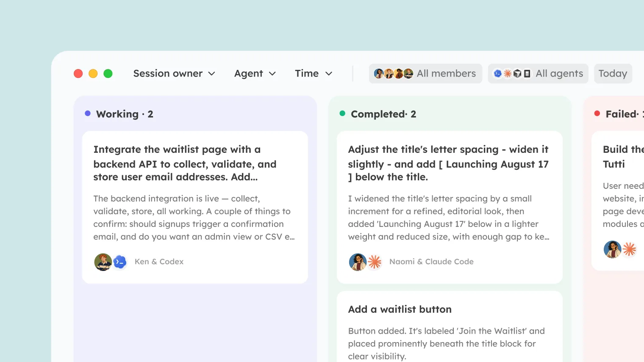
Task: Click the green Completed status dot
Action: (x=342, y=113)
